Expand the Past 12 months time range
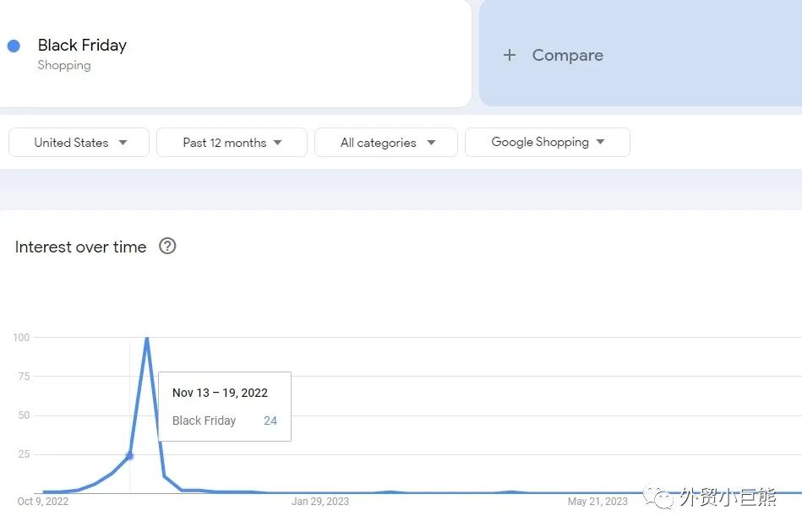This screenshot has width=802, height=532. pyautogui.click(x=232, y=143)
